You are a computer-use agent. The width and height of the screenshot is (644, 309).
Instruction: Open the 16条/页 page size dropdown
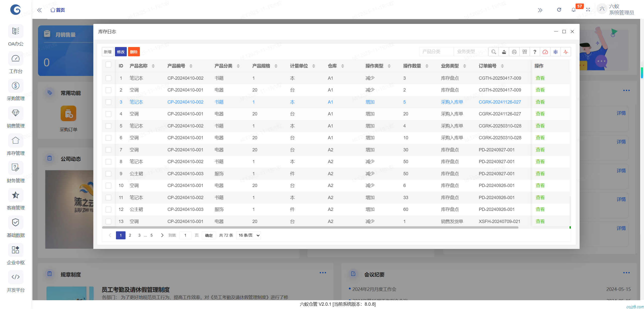[x=248, y=235]
